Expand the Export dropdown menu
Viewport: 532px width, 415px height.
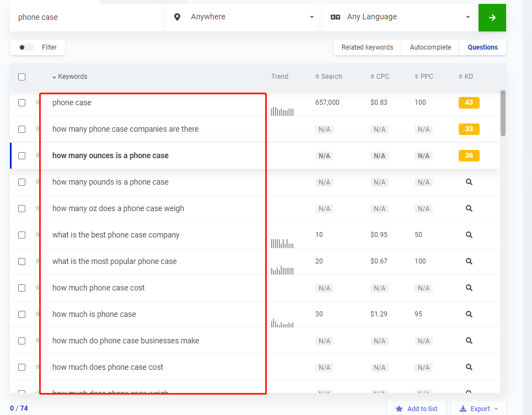[x=479, y=408]
